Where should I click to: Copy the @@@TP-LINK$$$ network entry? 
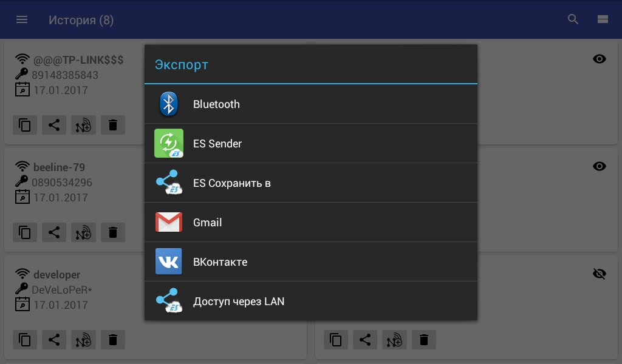tap(25, 125)
